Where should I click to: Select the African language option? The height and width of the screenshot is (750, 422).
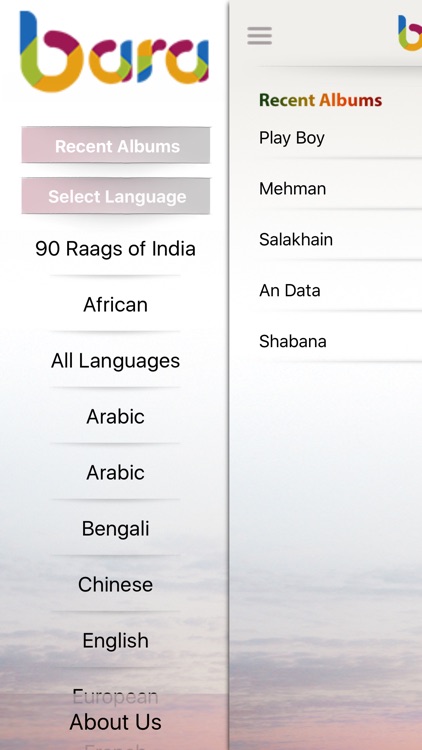[115, 305]
